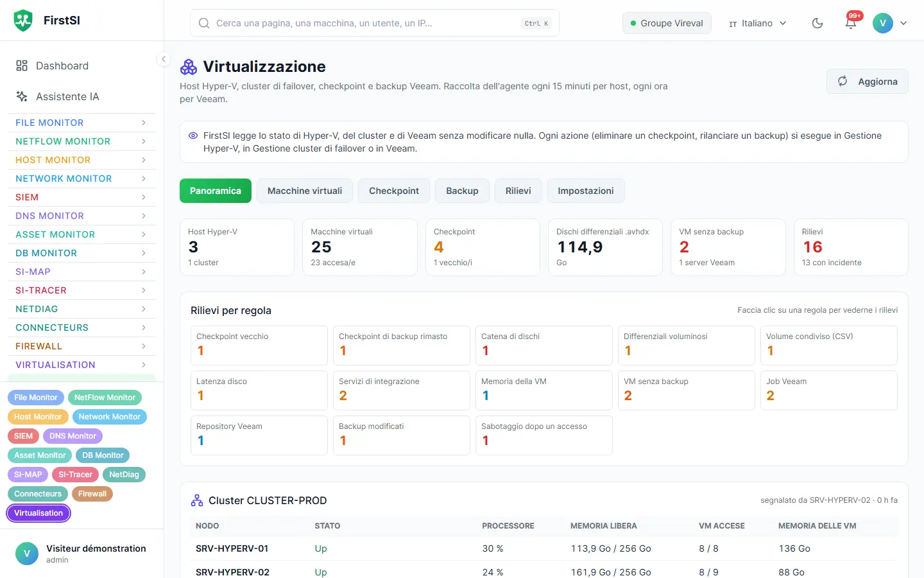Open the Sabotaggio dopo un accesso card

pos(544,435)
